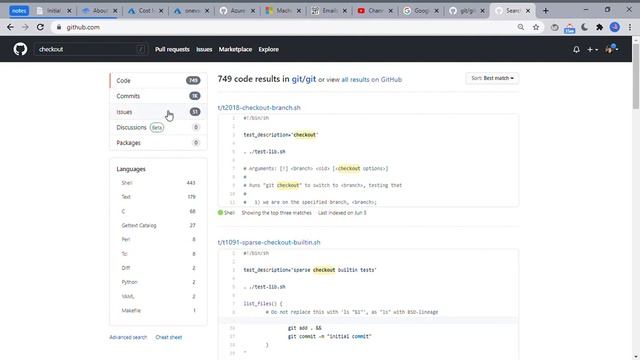Open file t/t2018-checkout-branch.sh
Image resolution: width=640 pixels, height=360 pixels.
pyautogui.click(x=259, y=108)
